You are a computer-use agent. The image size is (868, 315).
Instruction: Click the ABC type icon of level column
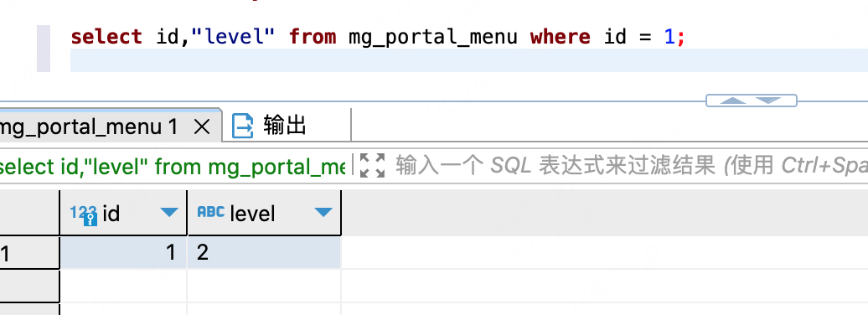[211, 212]
